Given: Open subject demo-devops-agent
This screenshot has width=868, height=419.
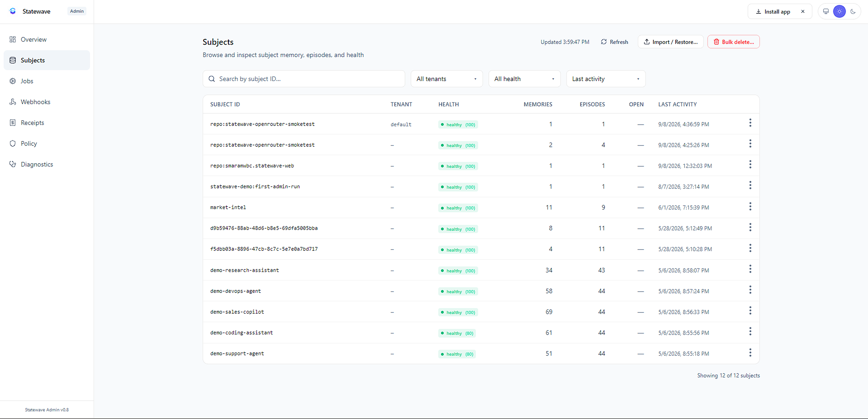Looking at the screenshot, I should (x=235, y=291).
